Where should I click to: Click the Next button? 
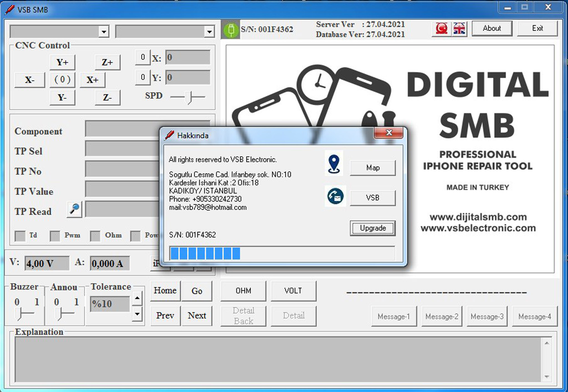[197, 316]
